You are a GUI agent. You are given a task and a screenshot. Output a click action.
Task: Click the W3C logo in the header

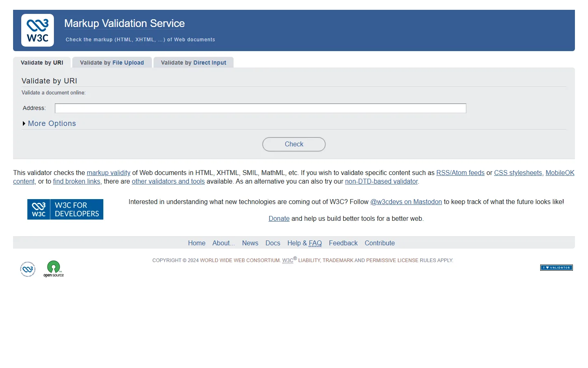pos(38,30)
